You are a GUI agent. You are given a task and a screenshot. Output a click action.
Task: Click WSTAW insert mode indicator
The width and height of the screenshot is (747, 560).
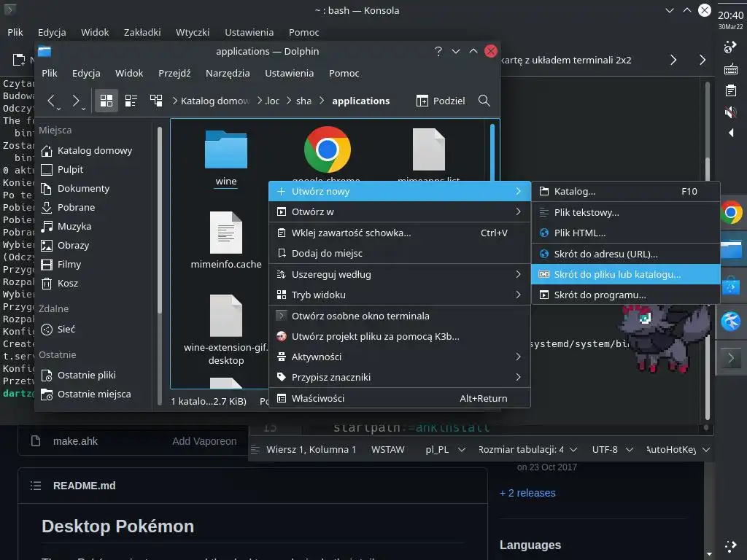388,449
